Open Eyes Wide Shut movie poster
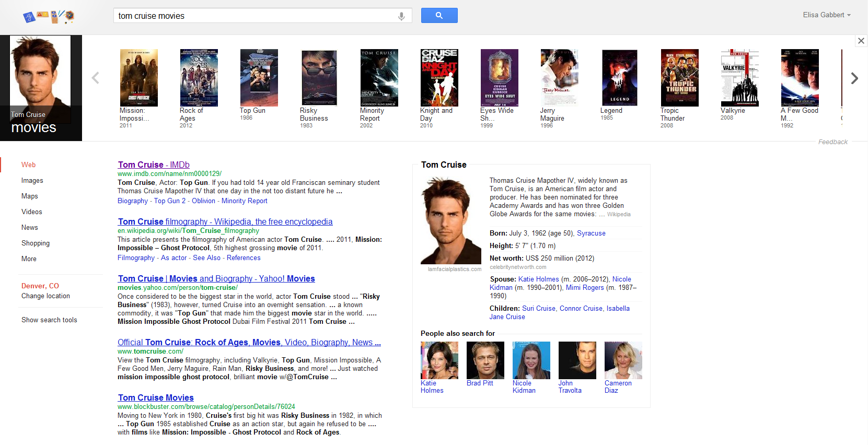 pos(499,78)
